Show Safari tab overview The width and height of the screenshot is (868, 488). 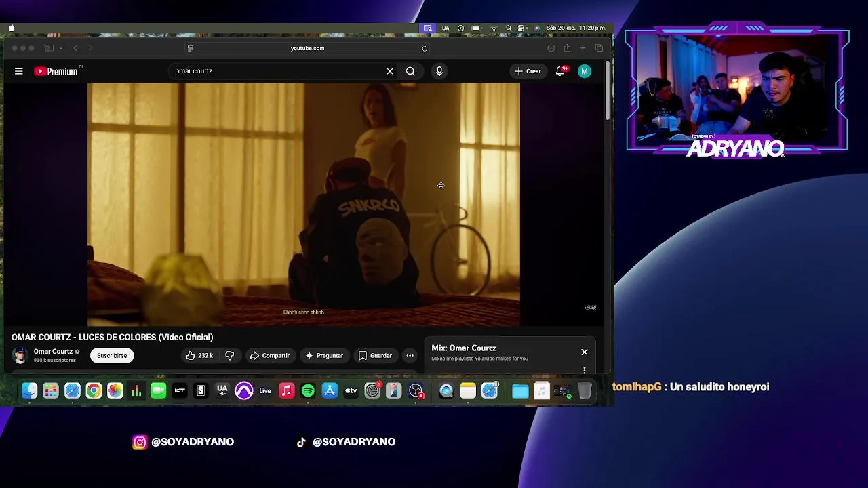[x=599, y=48]
